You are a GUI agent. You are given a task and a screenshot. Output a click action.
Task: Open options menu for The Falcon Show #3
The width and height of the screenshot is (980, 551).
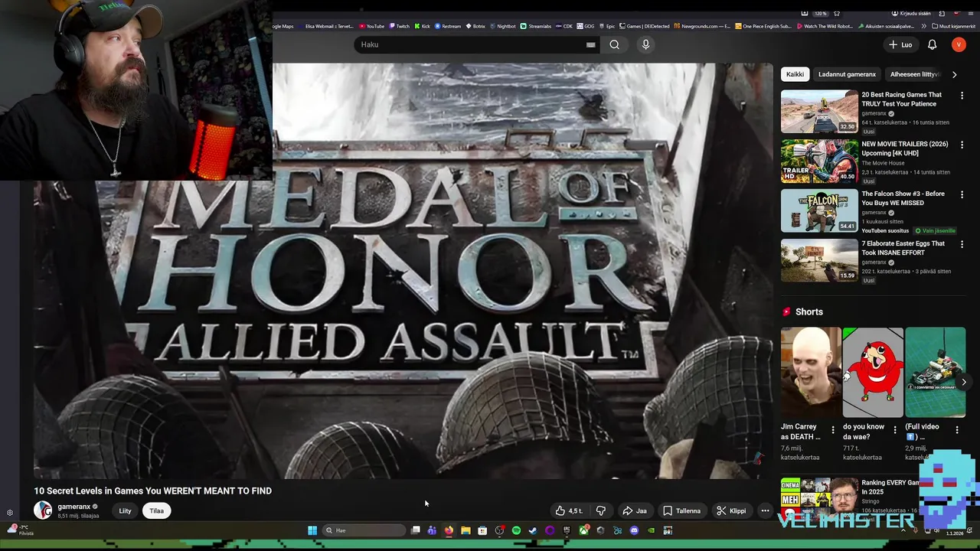[x=962, y=194]
